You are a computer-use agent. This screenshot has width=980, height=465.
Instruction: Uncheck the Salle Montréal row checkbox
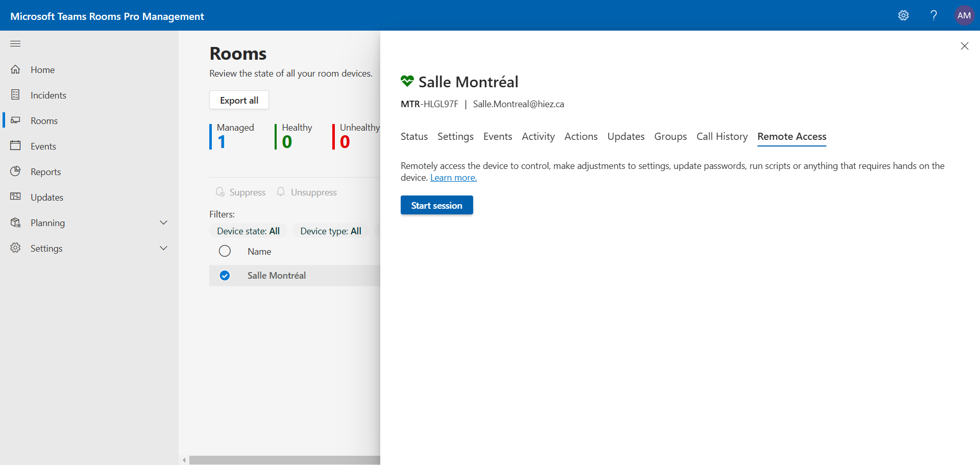coord(225,276)
